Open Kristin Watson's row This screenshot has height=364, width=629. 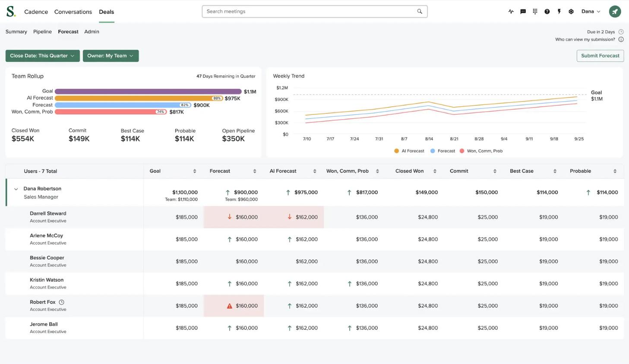314,284
